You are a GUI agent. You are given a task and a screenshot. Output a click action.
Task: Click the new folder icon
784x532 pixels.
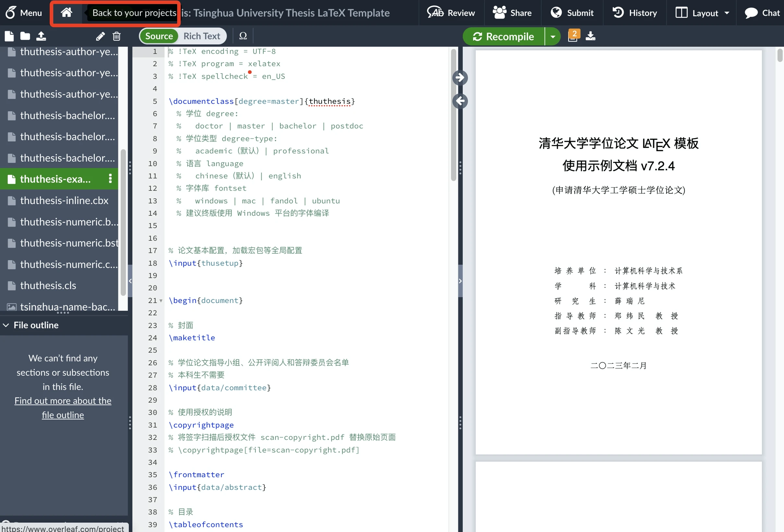25,36
